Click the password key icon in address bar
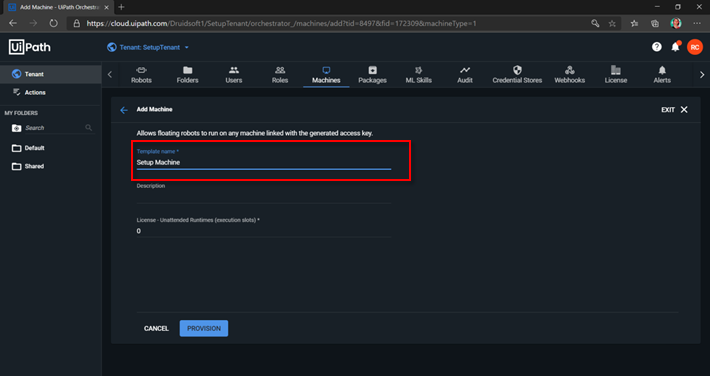The image size is (710, 376). pyautogui.click(x=595, y=24)
